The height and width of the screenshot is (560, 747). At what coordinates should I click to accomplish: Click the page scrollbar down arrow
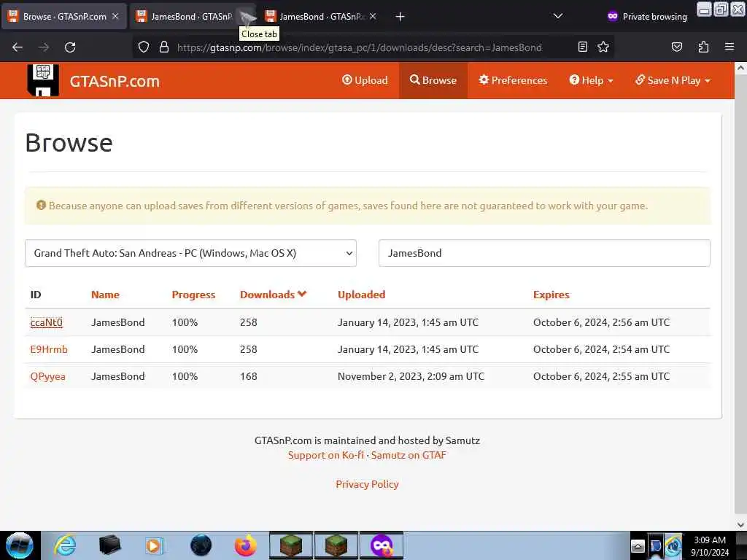[x=740, y=524]
